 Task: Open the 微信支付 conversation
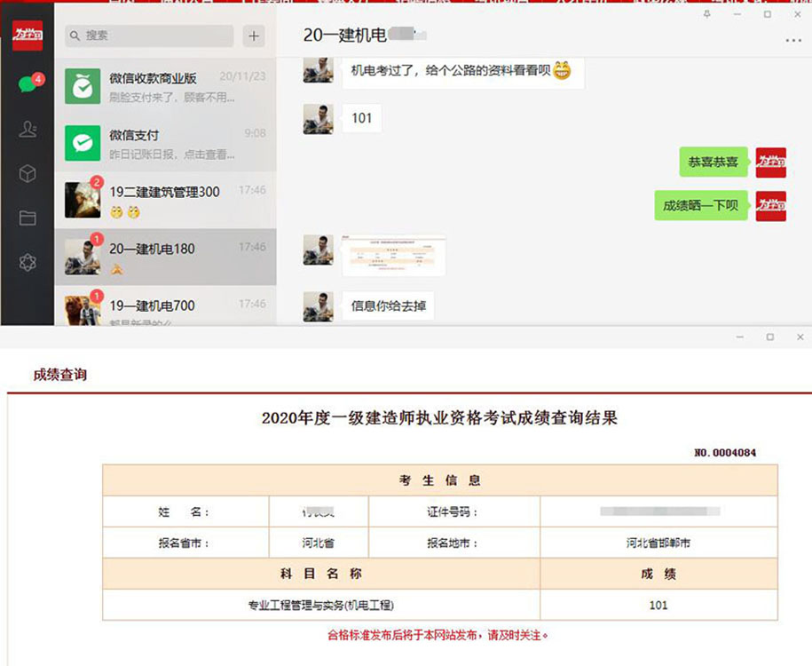[165, 143]
